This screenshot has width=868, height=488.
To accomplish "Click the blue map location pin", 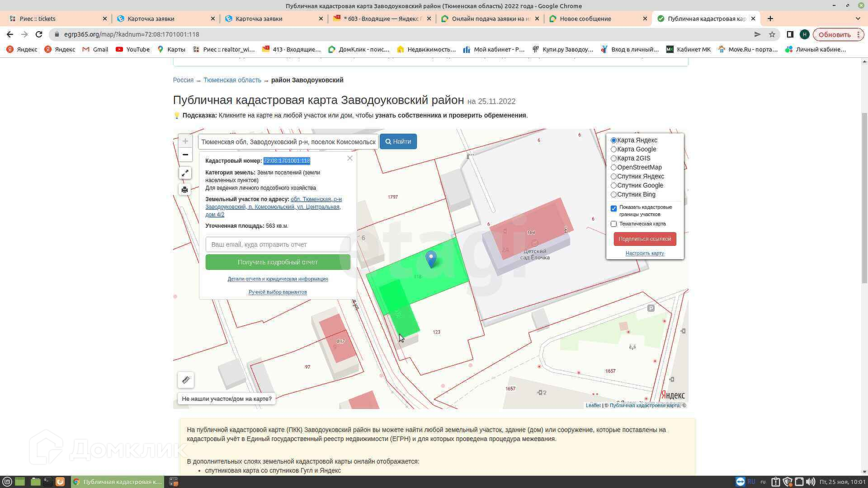I will point(431,258).
